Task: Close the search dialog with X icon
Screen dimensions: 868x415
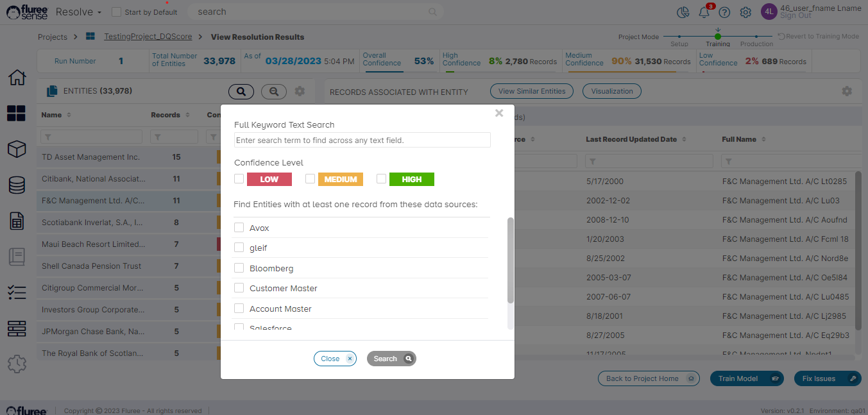Action: coord(499,114)
